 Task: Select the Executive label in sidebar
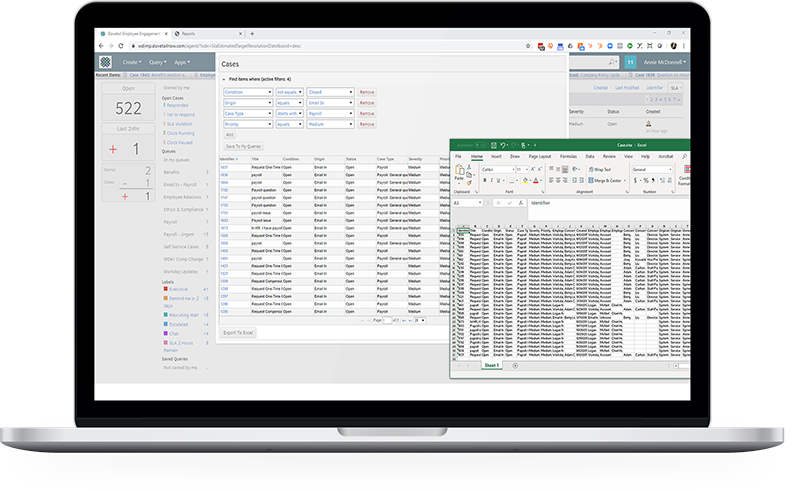click(178, 289)
